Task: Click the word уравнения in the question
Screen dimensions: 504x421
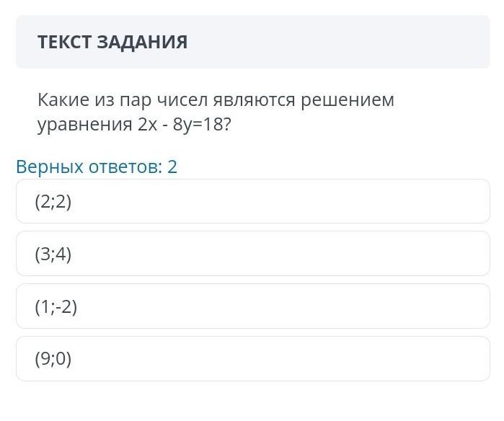Action: click(x=84, y=125)
